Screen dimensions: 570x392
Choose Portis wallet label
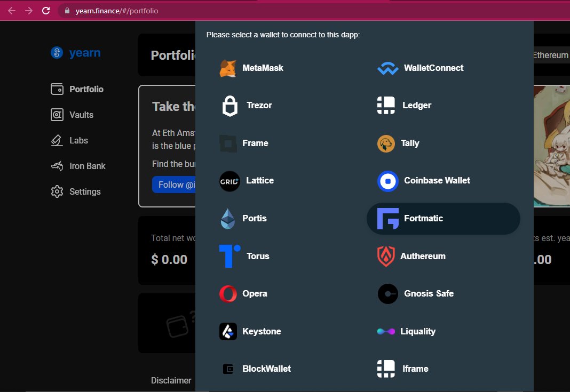coord(255,219)
